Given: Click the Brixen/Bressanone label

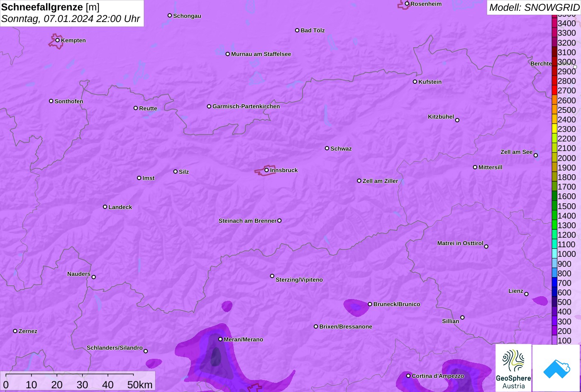Looking at the screenshot, I should click(346, 327).
